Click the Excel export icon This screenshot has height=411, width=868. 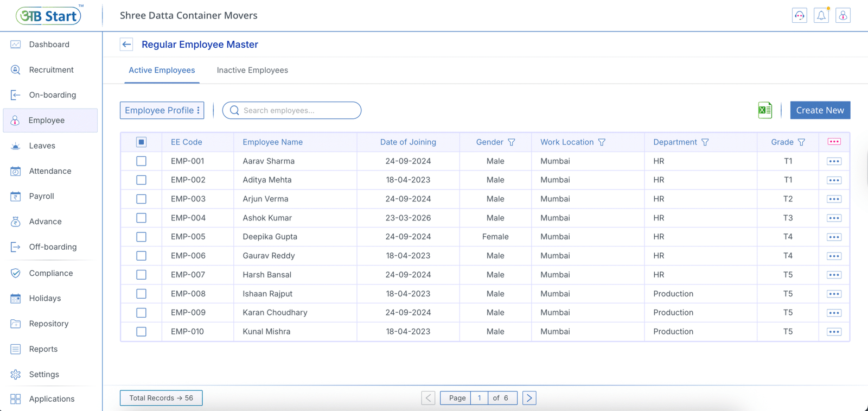coord(765,110)
